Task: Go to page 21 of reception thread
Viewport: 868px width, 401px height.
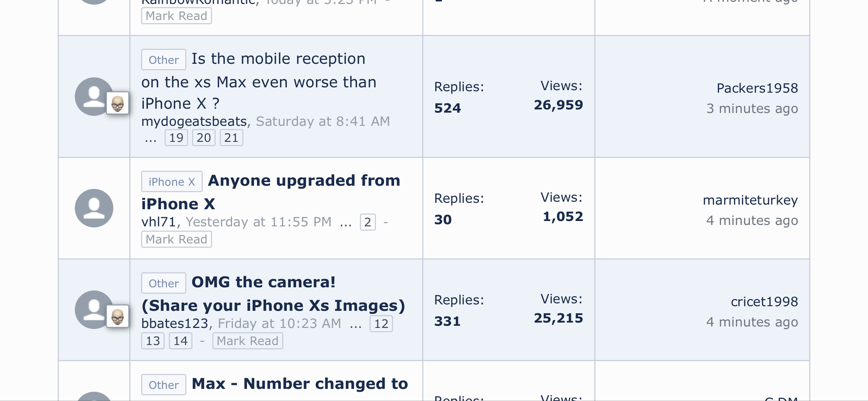Action: pos(231,138)
